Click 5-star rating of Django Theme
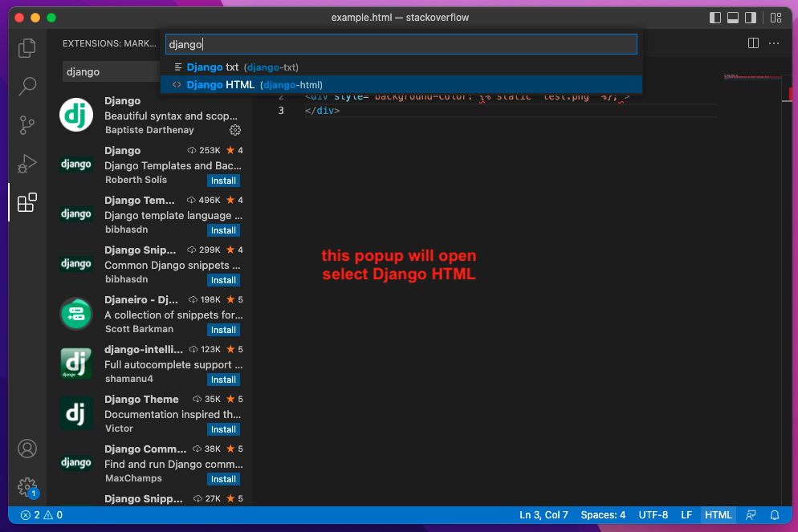Screen dimensions: 798x532 [x=234, y=400]
